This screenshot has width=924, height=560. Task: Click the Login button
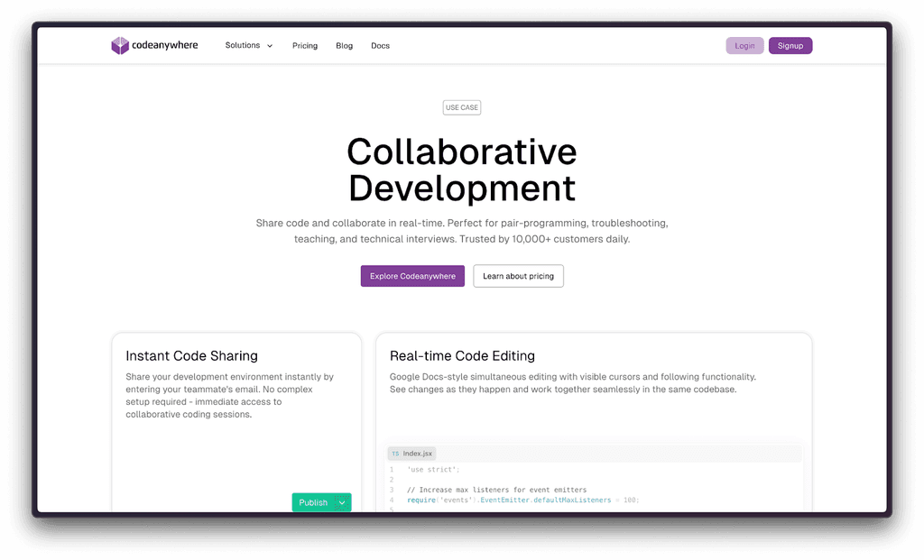point(744,45)
